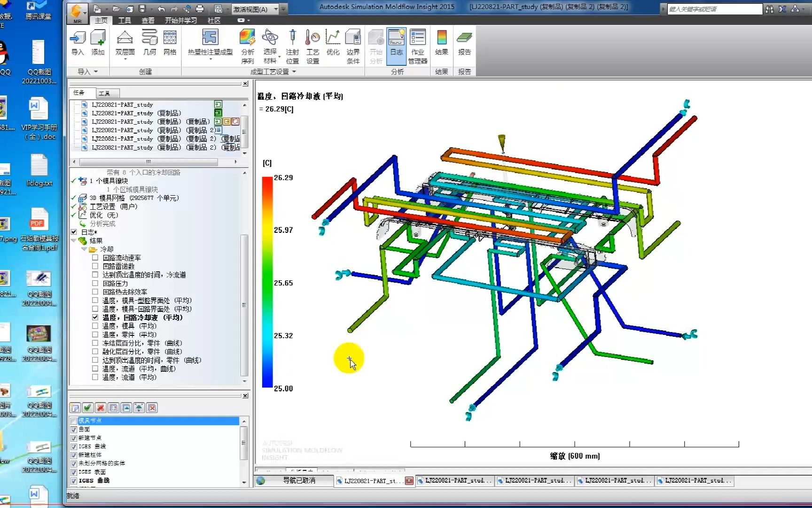Image resolution: width=812 pixels, height=508 pixels.
Task: Click the expand layer icon with up-down arrows
Action: pos(139,408)
